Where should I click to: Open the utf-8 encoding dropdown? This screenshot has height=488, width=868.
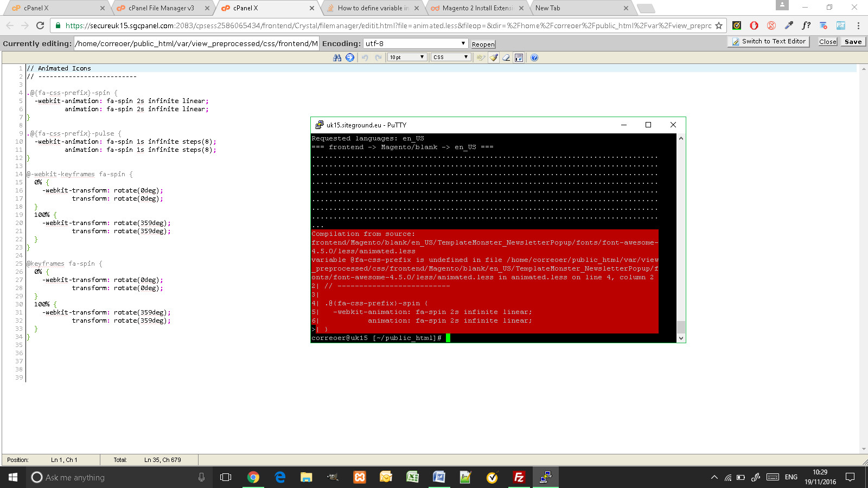pos(415,43)
